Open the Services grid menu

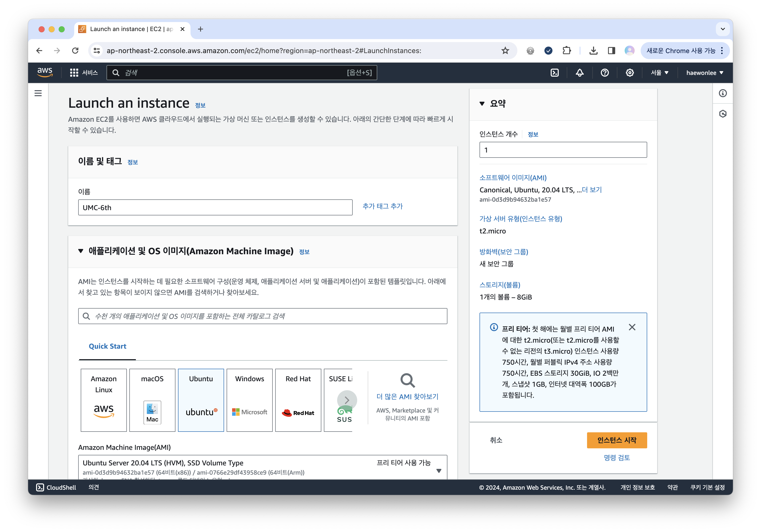click(x=83, y=73)
